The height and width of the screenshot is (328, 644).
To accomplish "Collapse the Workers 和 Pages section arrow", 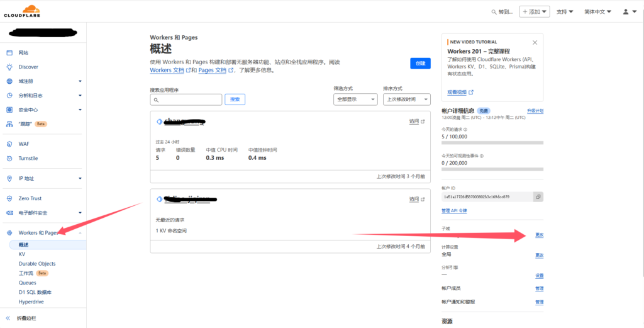I will pyautogui.click(x=80, y=233).
